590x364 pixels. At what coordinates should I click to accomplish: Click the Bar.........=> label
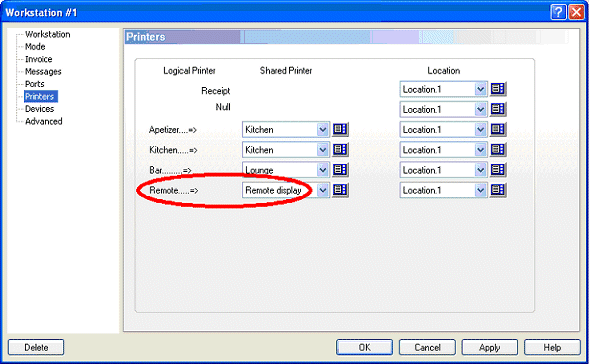click(170, 170)
